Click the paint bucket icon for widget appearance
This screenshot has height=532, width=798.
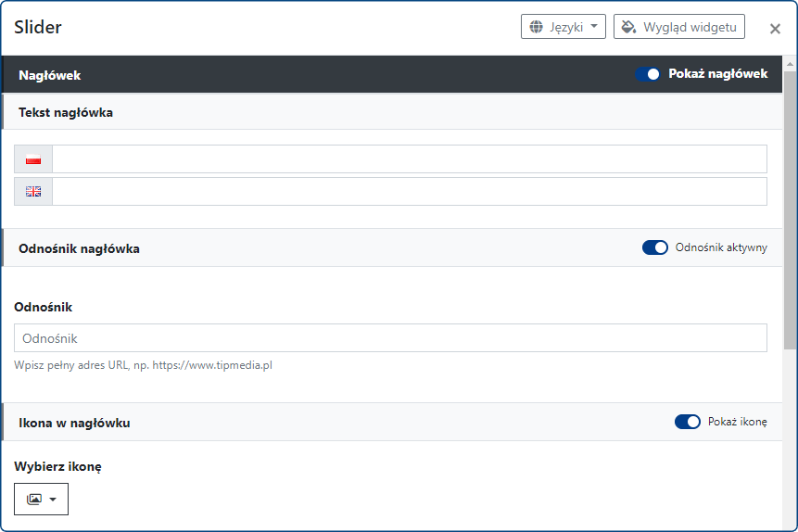(x=628, y=27)
